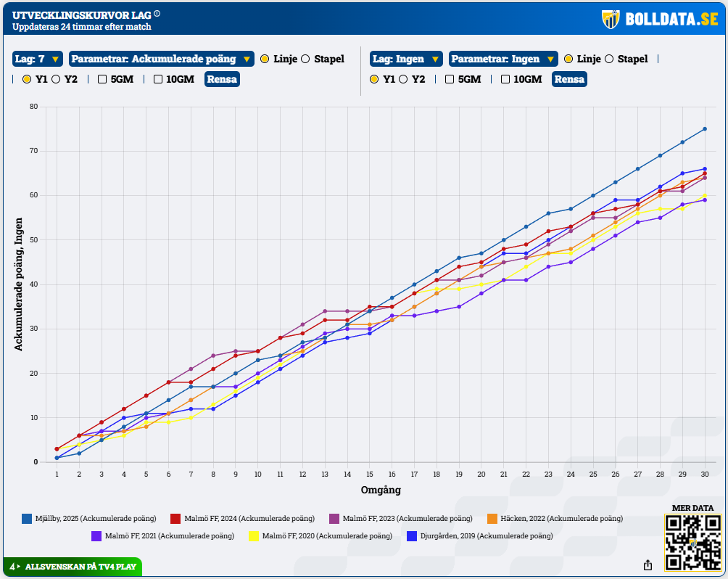The image size is (728, 579).
Task: Toggle the Djurgården 2019 legend square
Action: pos(411,536)
